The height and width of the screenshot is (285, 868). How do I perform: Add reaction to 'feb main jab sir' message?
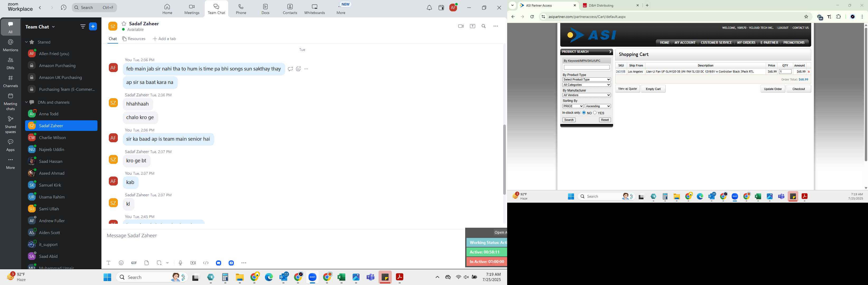[298, 69]
